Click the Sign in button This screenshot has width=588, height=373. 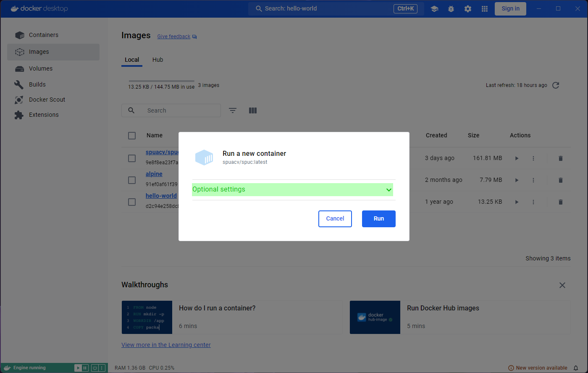click(x=510, y=9)
